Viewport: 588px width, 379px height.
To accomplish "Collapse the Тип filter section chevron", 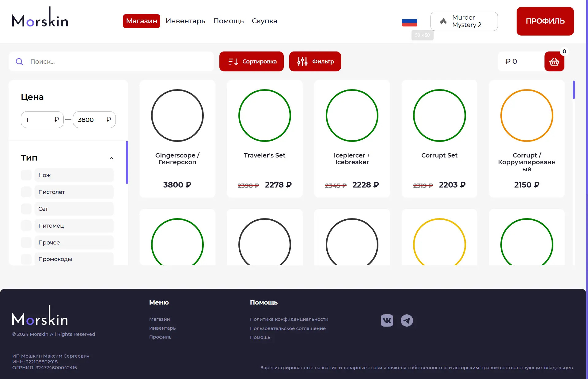I will coord(111,158).
